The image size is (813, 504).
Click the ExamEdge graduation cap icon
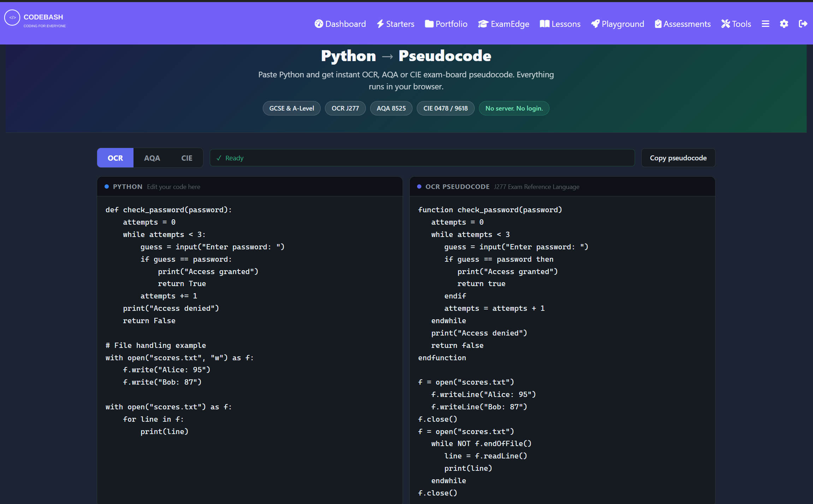click(483, 24)
